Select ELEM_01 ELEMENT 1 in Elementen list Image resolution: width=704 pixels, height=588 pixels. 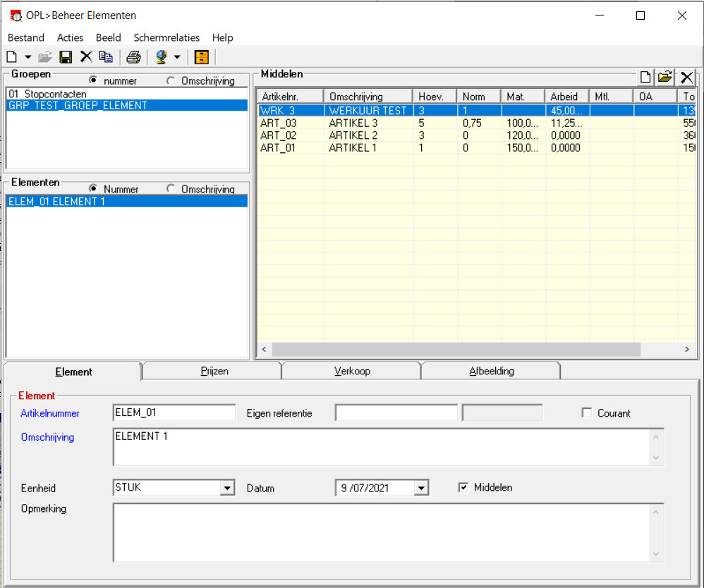pyautogui.click(x=126, y=202)
